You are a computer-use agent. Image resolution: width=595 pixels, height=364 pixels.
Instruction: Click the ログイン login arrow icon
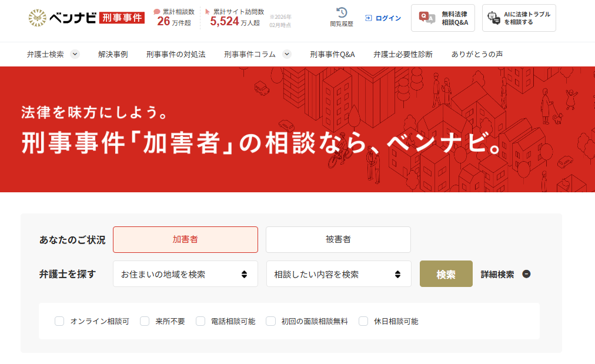(x=368, y=18)
